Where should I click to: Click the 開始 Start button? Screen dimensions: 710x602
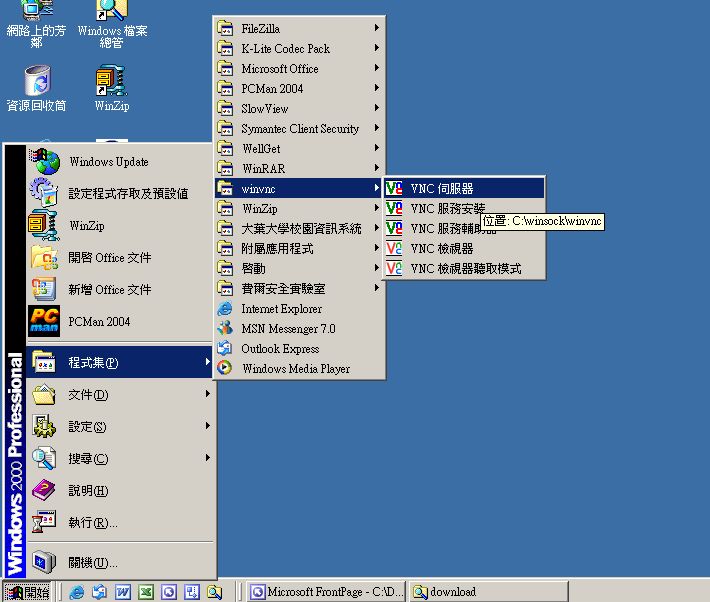click(28, 592)
